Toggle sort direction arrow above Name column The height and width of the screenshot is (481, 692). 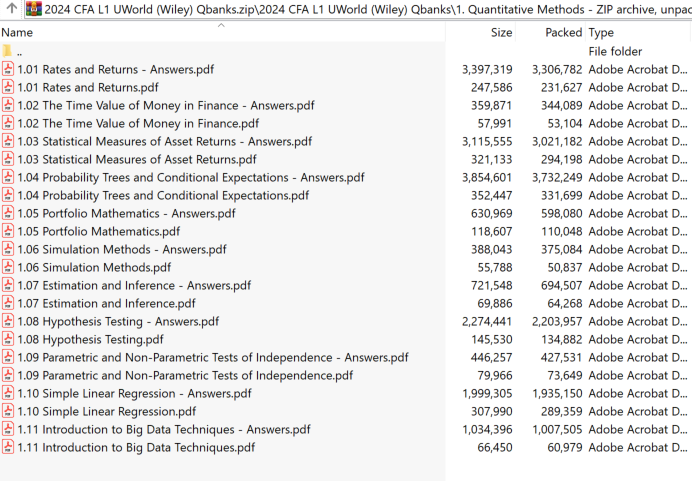(x=221, y=24)
